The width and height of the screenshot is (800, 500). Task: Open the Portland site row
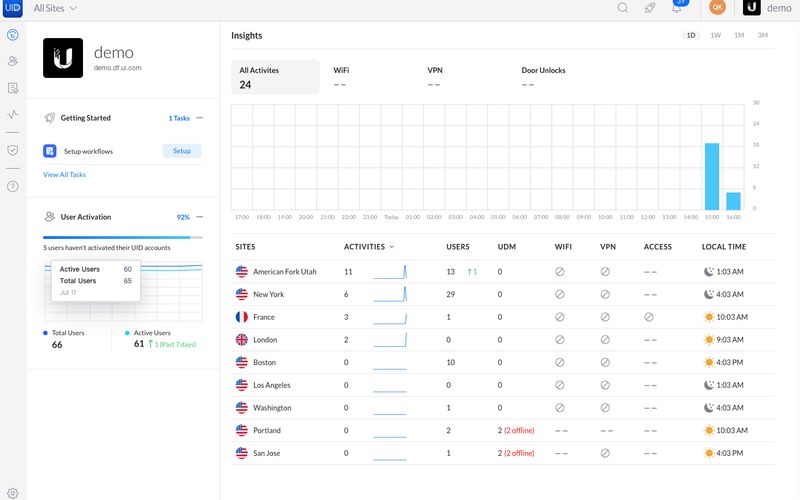click(503, 431)
